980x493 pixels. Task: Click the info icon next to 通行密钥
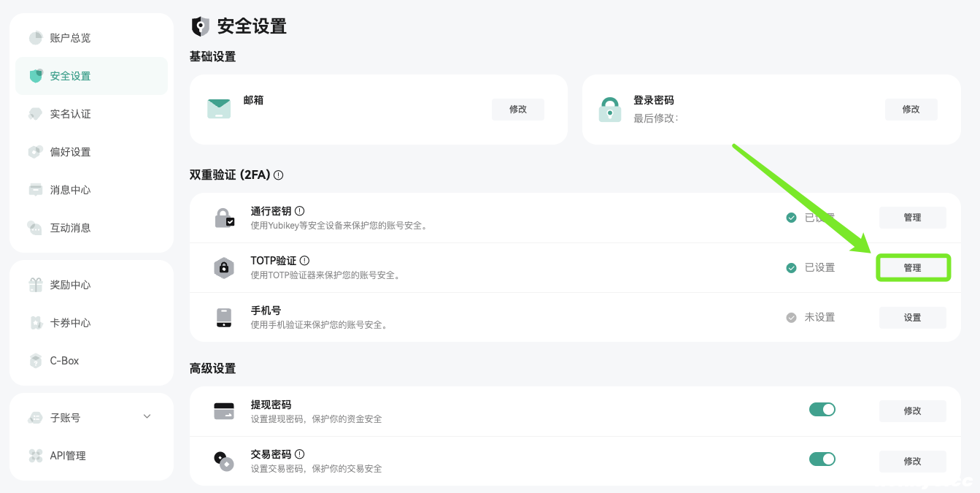299,211
